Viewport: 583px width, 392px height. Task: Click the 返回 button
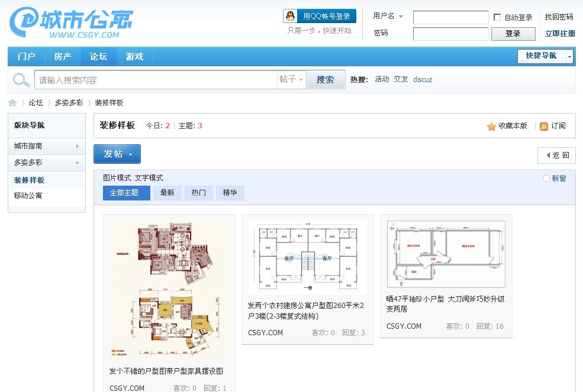point(556,155)
